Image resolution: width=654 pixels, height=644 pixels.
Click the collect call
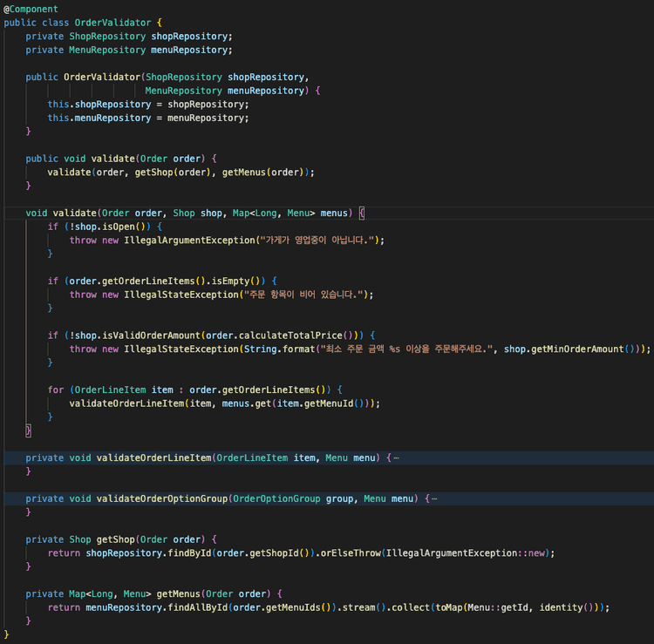pyautogui.click(x=411, y=607)
